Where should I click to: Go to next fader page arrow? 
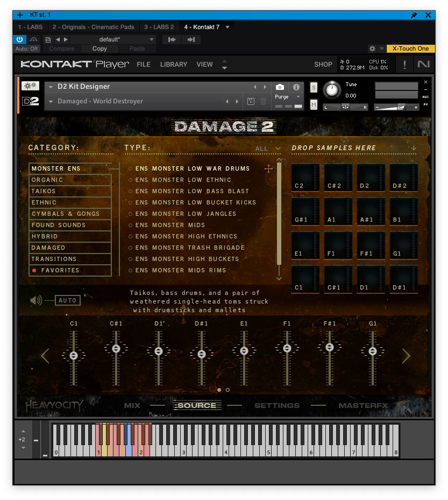[406, 356]
